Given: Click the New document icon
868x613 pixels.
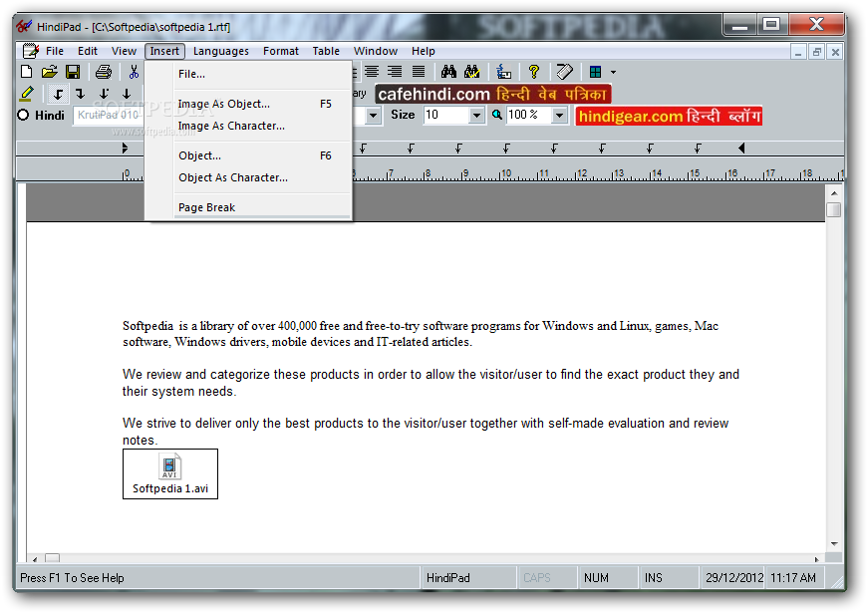Looking at the screenshot, I should pyautogui.click(x=26, y=72).
